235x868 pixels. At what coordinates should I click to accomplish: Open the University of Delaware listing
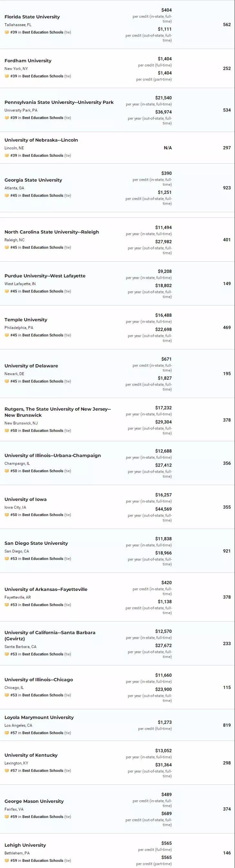click(x=31, y=366)
